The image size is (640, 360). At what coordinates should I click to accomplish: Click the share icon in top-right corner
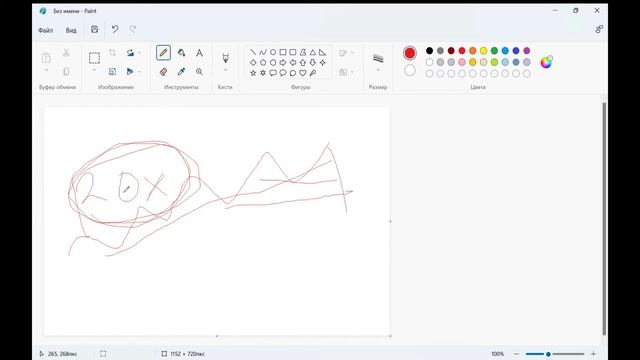(x=599, y=29)
